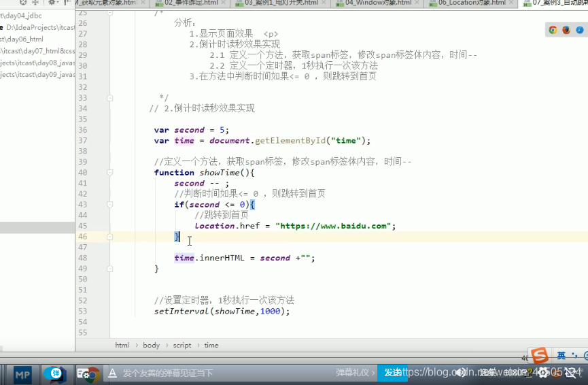This screenshot has width=588, height=385.
Task: Switch input language via the 英 indicator
Action: [x=561, y=355]
